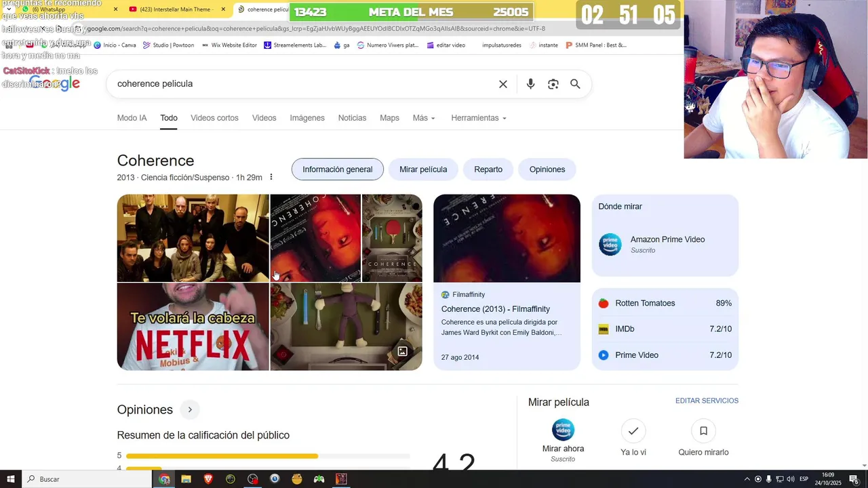868x488 pixels.
Task: Switch to the Imágenes tab
Action: point(307,118)
